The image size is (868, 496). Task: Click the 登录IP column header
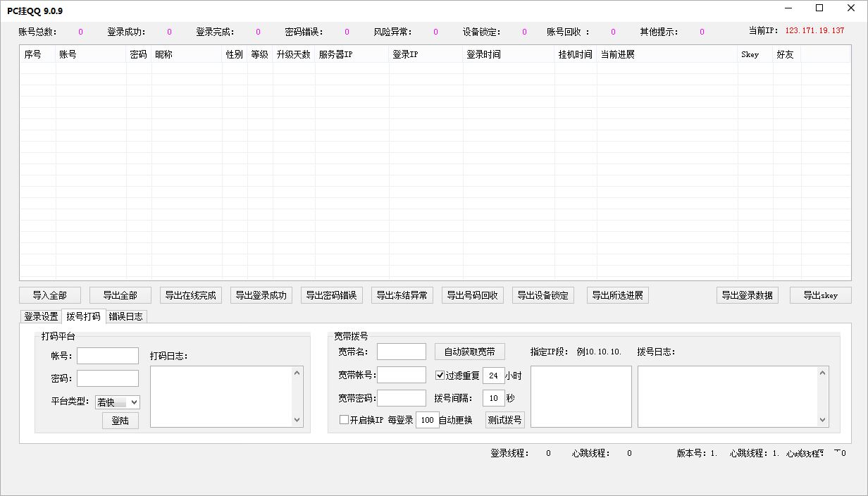click(x=426, y=54)
